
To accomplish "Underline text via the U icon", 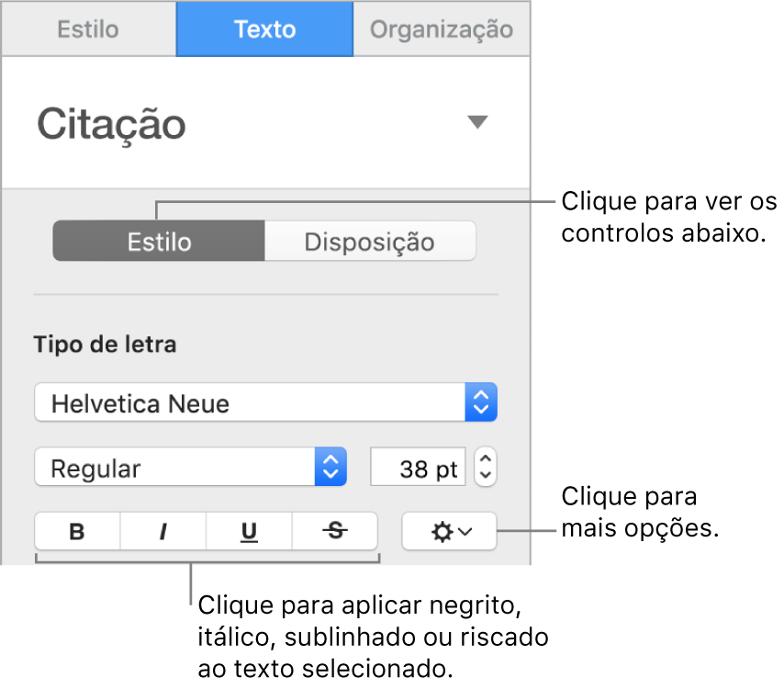I will click(x=248, y=531).
